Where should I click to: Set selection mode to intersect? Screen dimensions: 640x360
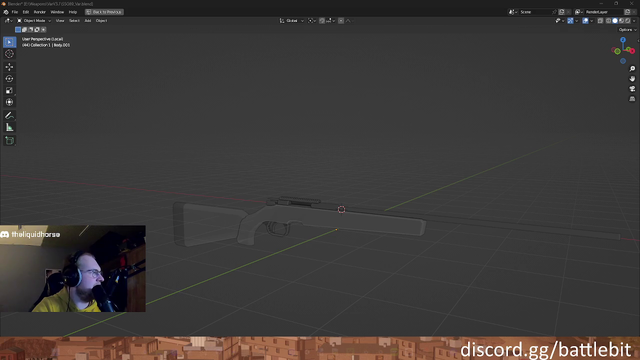(44, 29)
